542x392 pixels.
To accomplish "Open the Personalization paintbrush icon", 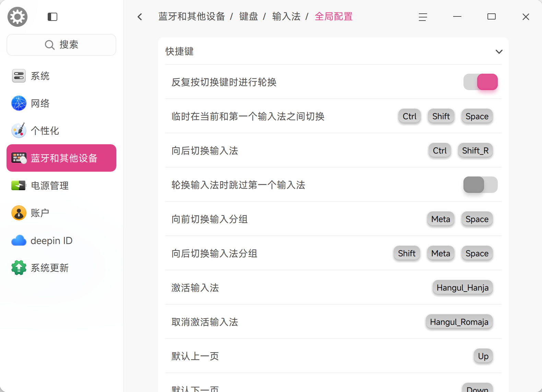I will [19, 131].
